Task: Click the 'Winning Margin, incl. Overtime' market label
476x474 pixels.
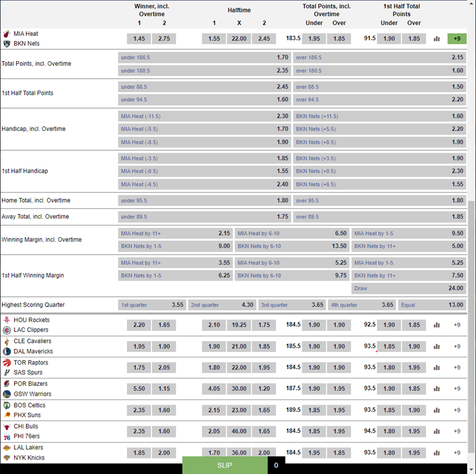Action: (41, 240)
